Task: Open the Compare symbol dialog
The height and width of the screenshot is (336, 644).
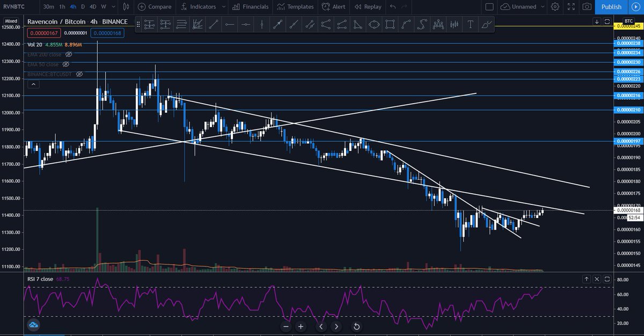Action: pos(155,7)
